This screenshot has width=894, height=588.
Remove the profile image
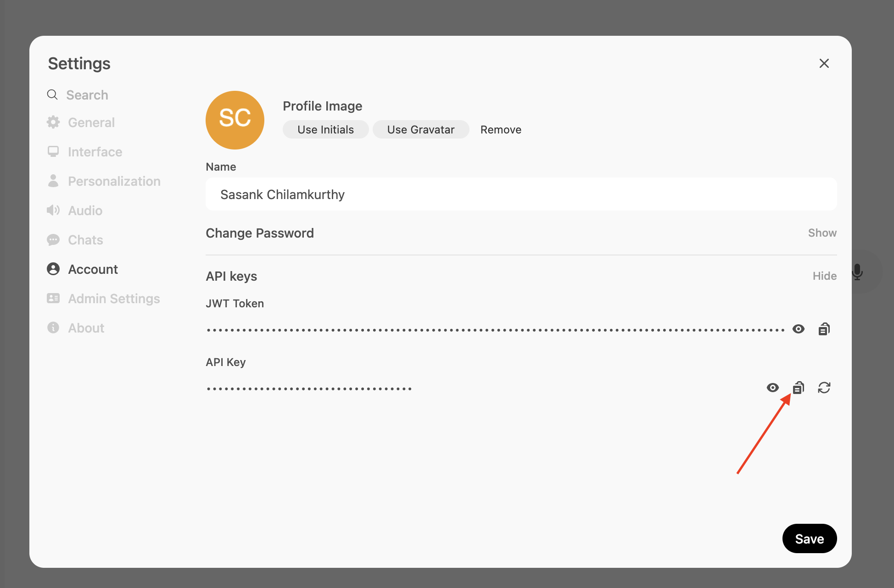pos(501,130)
